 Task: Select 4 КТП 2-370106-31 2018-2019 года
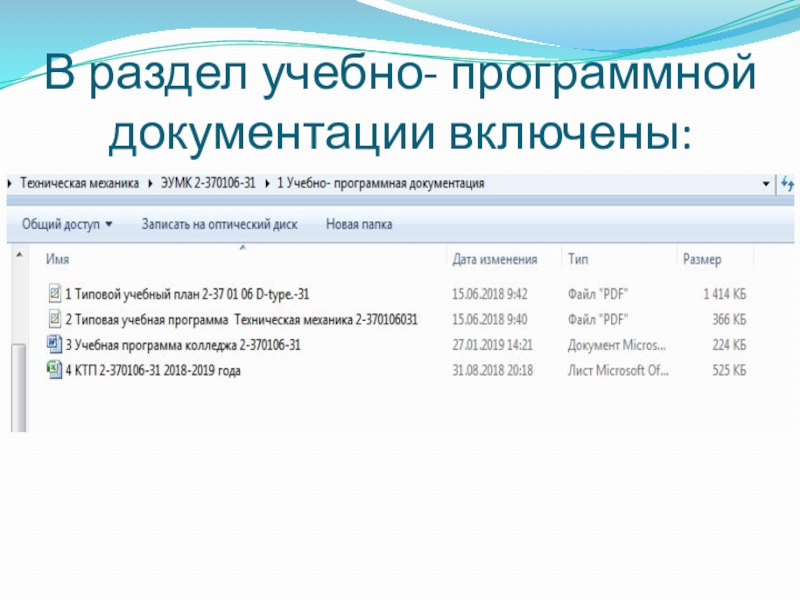pyautogui.click(x=153, y=370)
